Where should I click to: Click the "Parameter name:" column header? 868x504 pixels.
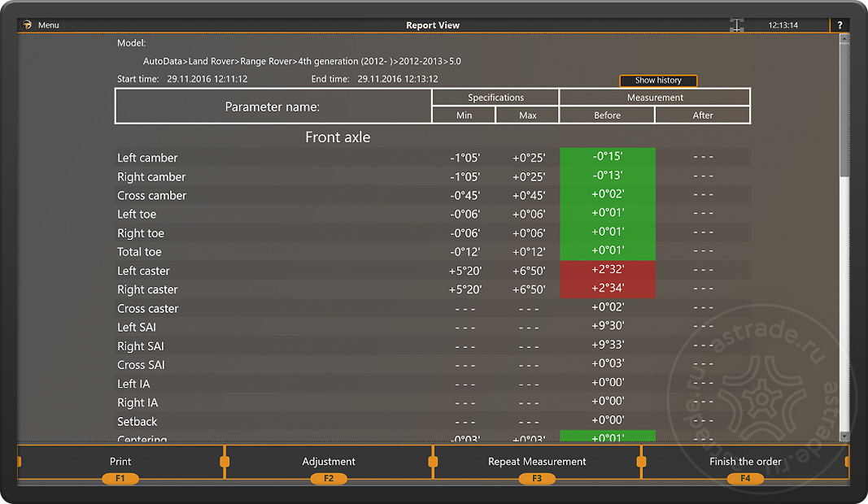[273, 106]
